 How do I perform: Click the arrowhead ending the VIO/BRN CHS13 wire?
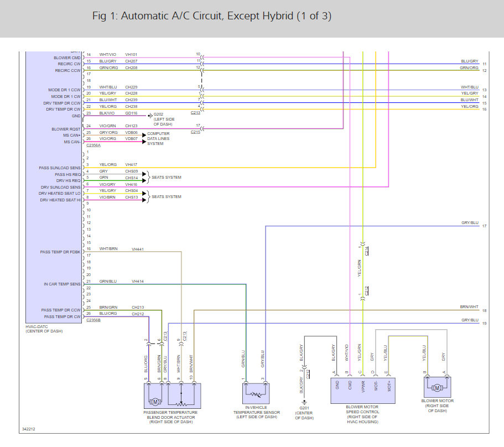[144, 200]
